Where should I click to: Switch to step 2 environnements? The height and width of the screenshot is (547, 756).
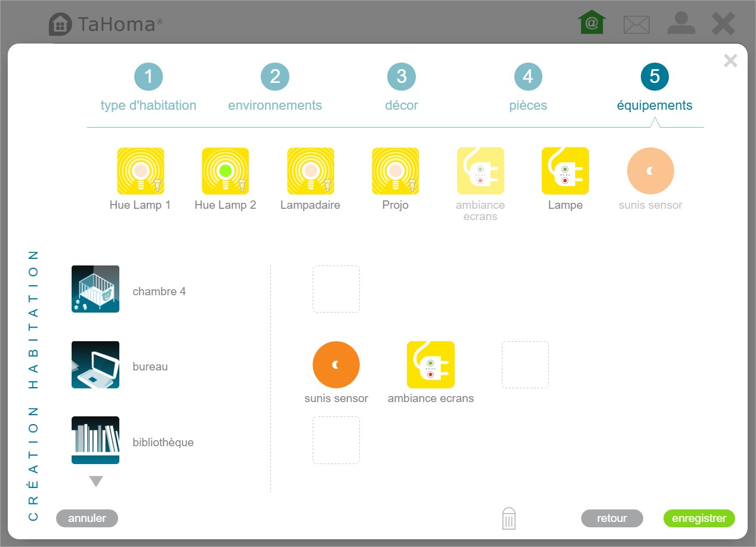coord(275,76)
